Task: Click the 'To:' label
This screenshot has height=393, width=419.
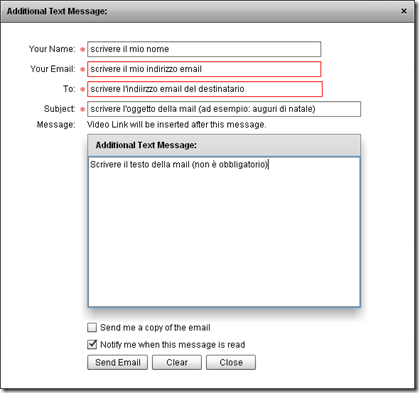Action: click(x=69, y=89)
